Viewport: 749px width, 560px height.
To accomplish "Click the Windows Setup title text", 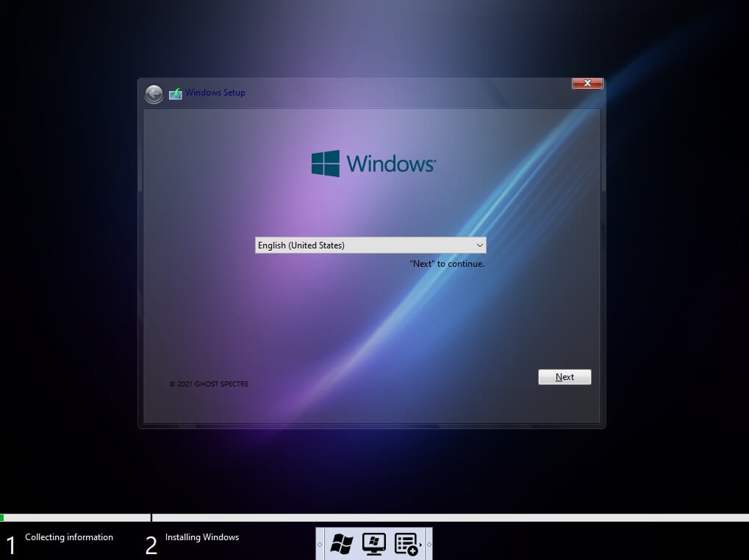I will point(215,93).
